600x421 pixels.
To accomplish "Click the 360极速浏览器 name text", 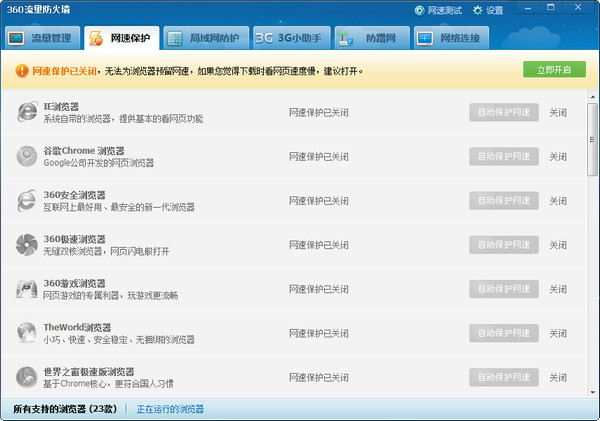I will 74,239.
